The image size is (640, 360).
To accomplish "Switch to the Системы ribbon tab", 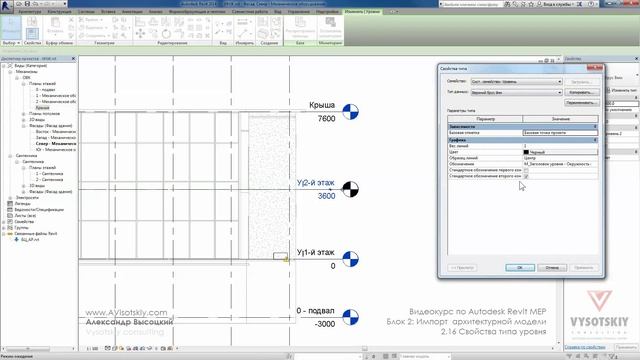I will click(86, 12).
